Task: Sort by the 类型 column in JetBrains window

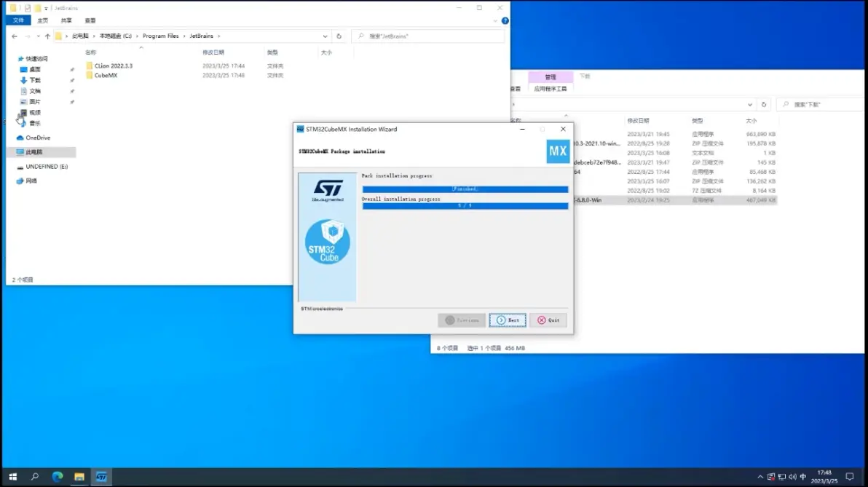Action: [x=272, y=52]
